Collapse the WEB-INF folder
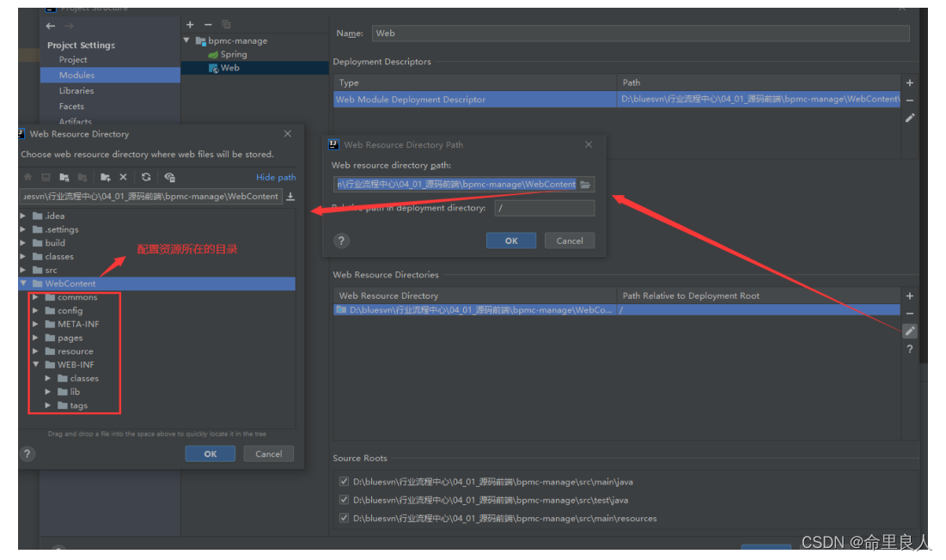The height and width of the screenshot is (560, 946). 35,365
